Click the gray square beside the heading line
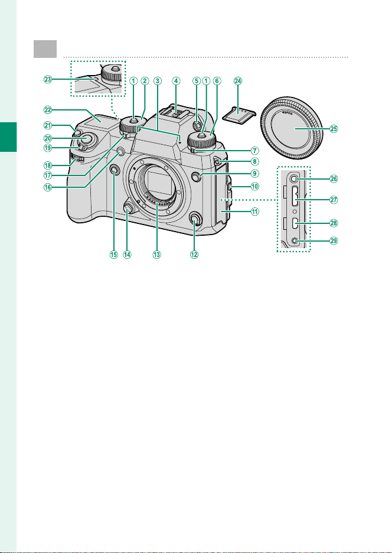 (45, 49)
